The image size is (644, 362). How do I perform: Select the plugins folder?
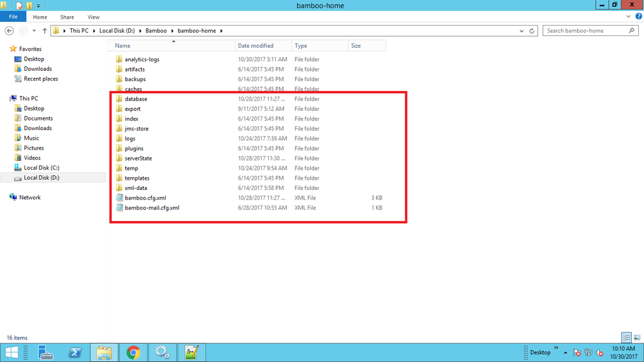pos(134,148)
